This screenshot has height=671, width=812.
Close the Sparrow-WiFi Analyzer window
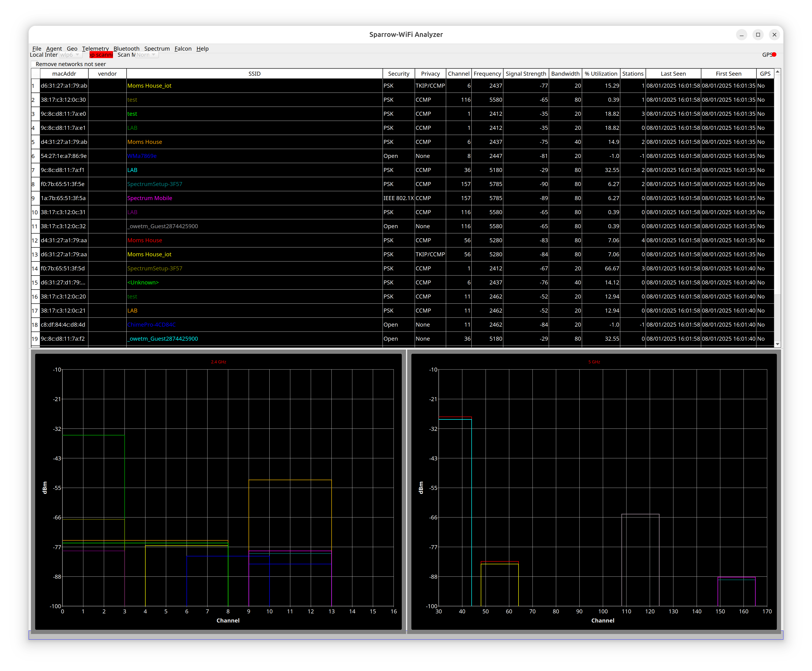click(x=774, y=35)
